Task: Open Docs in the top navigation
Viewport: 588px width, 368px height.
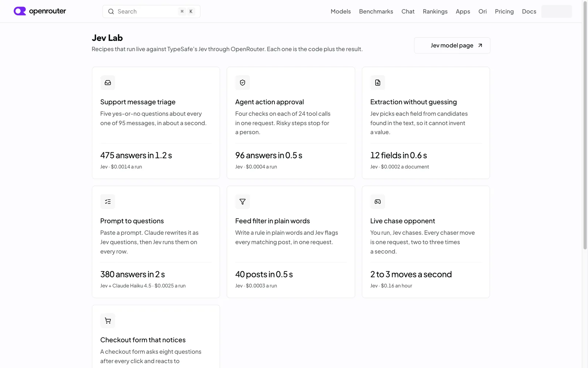Action: coord(529,11)
